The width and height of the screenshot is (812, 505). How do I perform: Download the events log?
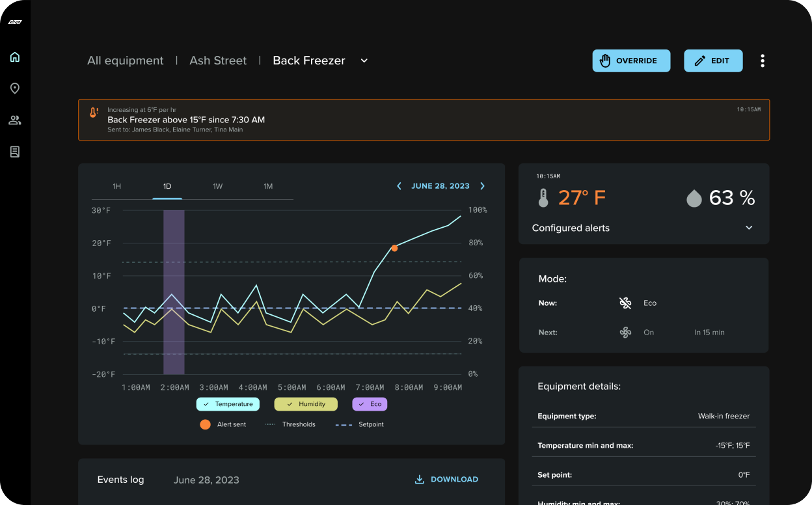pyautogui.click(x=446, y=480)
